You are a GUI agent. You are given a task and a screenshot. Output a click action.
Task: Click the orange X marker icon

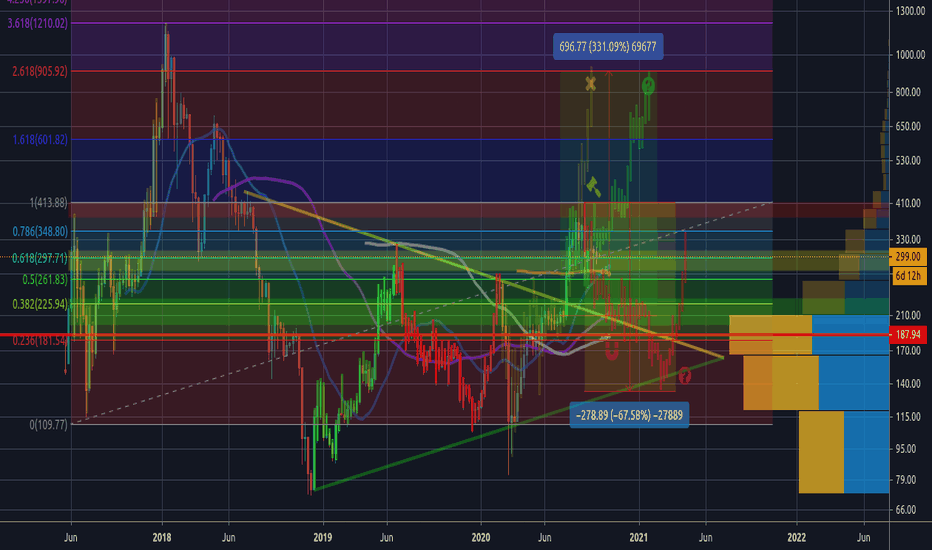coord(590,84)
